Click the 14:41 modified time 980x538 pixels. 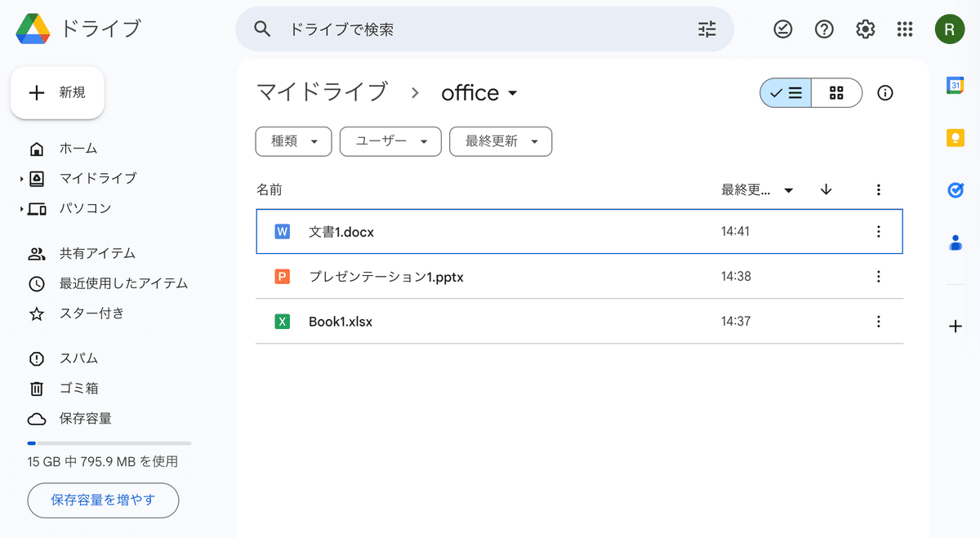736,232
